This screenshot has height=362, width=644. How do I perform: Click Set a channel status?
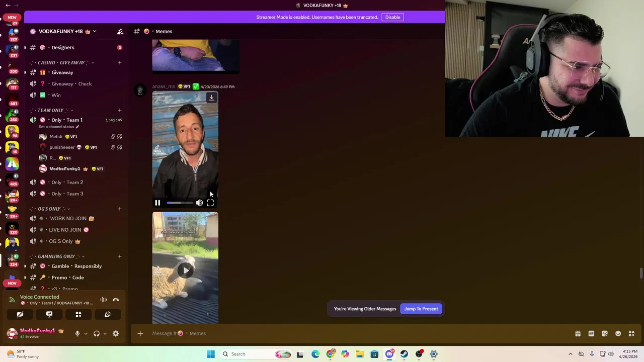(59, 127)
